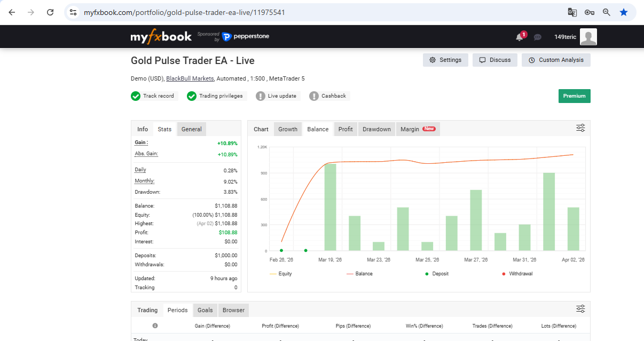Click the myfxbook logo

click(161, 37)
